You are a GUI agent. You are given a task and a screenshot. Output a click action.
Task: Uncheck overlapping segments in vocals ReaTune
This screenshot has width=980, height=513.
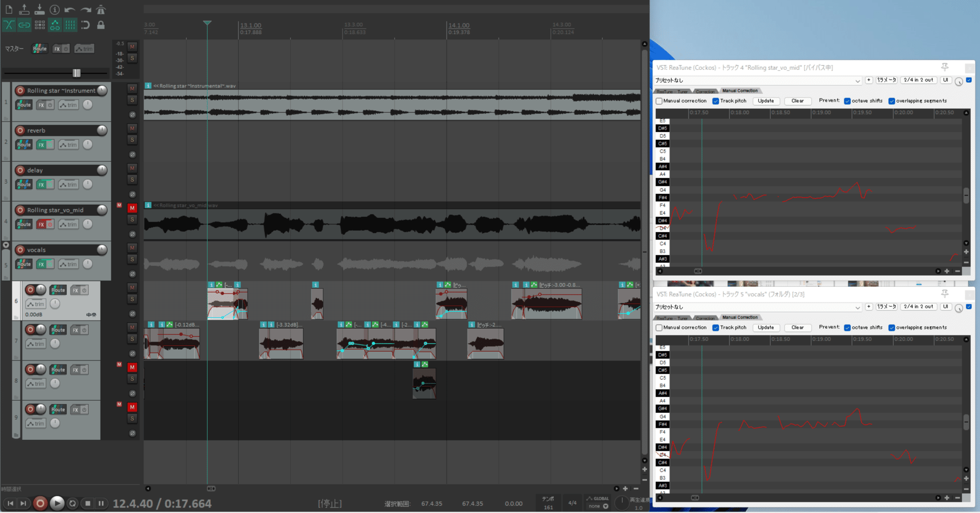[x=892, y=328]
